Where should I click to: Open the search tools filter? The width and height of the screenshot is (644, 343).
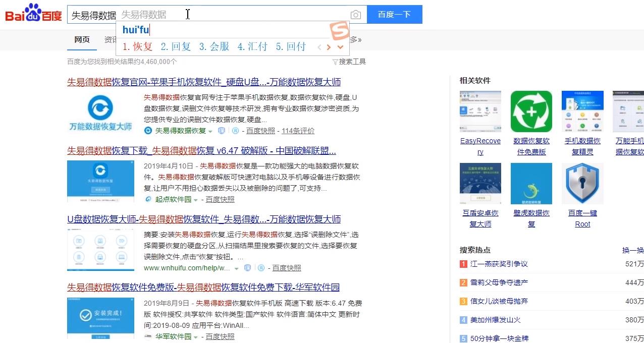(x=349, y=62)
